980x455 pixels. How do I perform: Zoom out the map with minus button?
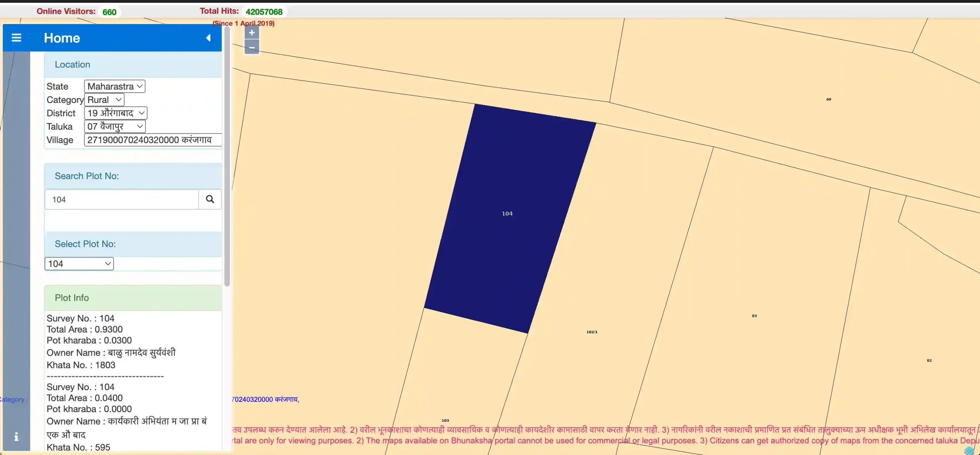click(252, 47)
